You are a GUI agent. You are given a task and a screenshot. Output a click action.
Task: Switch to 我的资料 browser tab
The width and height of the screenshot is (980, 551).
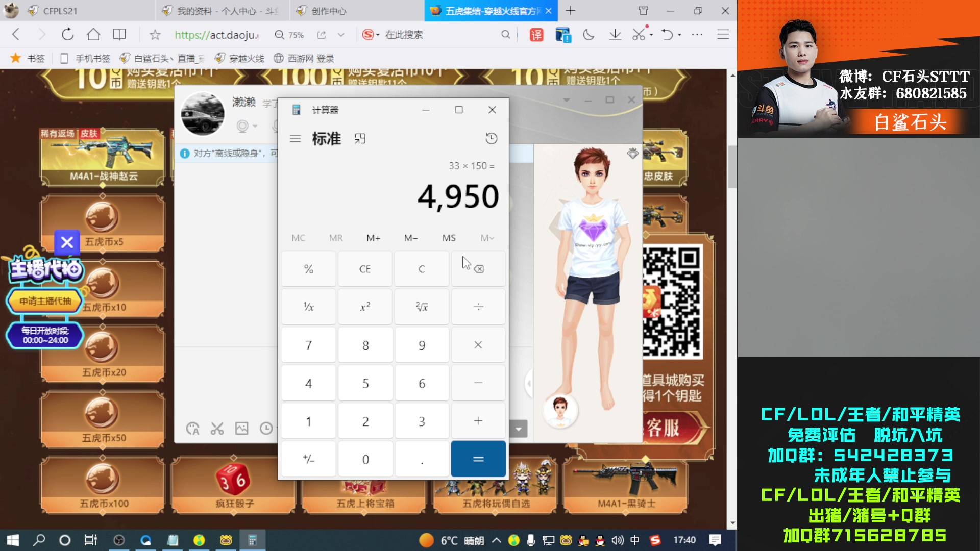222,11
